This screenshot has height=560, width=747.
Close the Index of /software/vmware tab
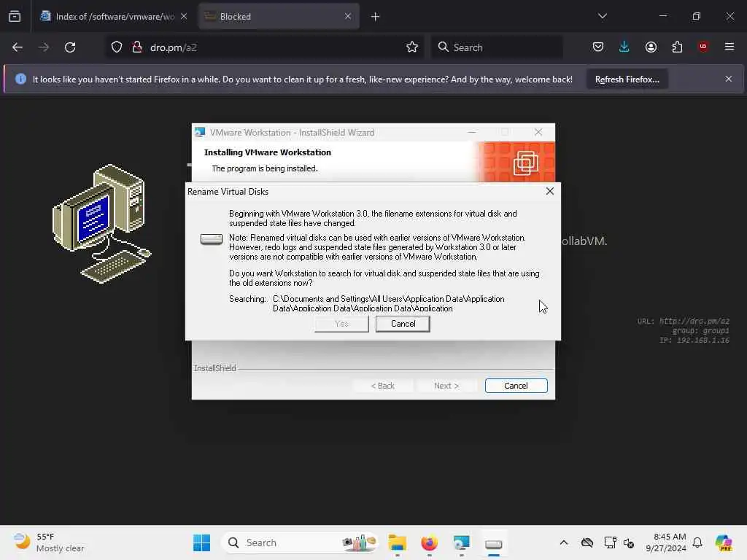pyautogui.click(x=184, y=16)
